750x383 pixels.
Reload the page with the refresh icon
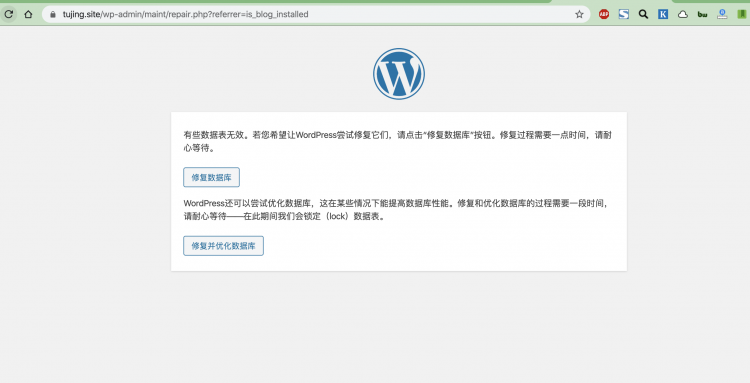[x=9, y=14]
